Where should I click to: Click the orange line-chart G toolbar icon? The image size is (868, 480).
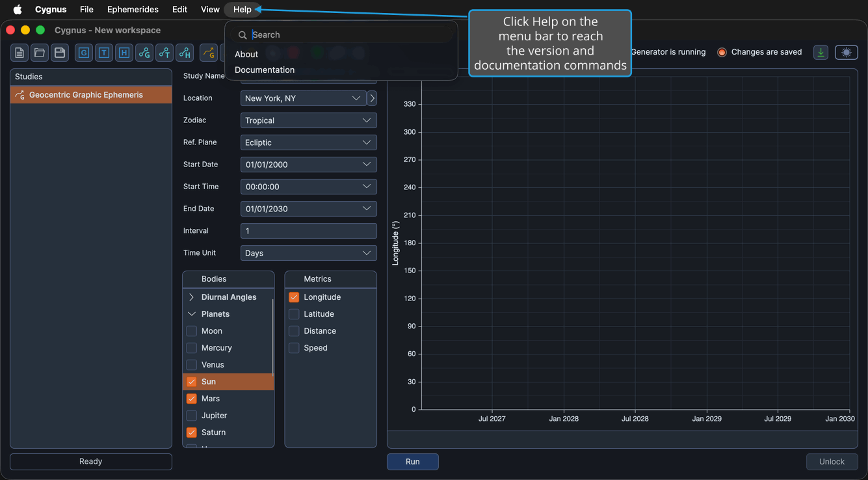click(209, 53)
